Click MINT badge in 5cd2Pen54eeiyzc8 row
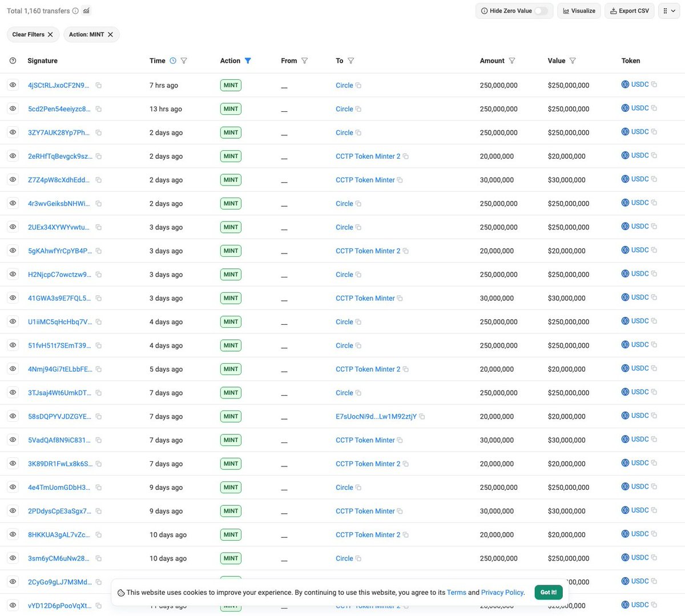Screen dimensions: 685x616 231,109
